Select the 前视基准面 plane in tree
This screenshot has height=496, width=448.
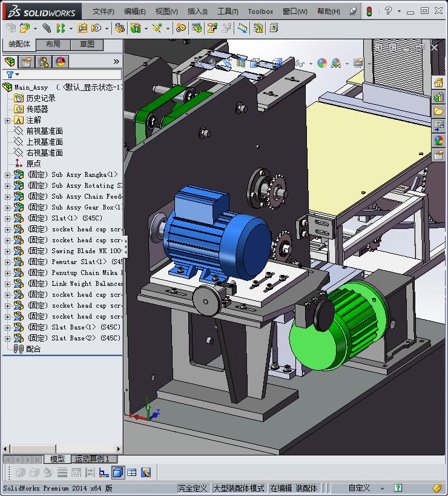(x=44, y=131)
